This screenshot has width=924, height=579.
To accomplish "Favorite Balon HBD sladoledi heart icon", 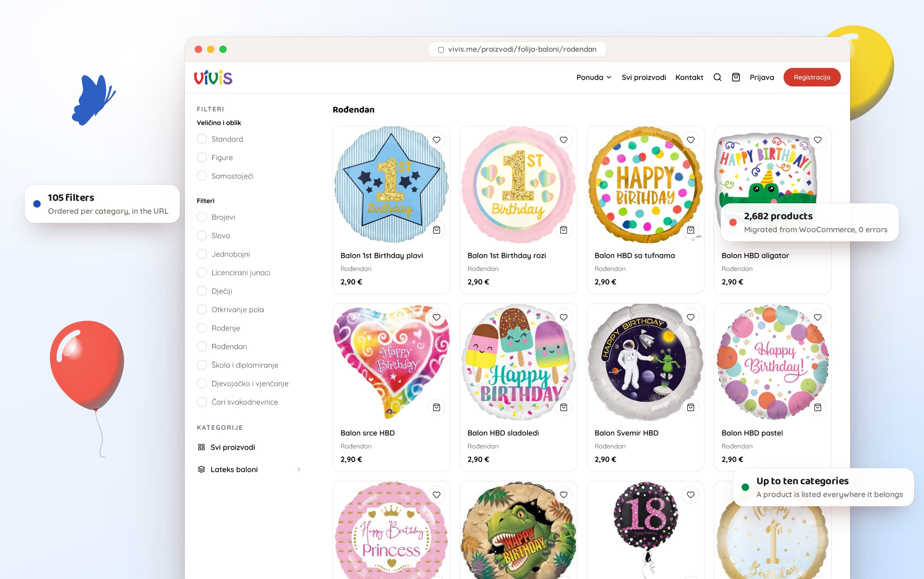I will [564, 317].
